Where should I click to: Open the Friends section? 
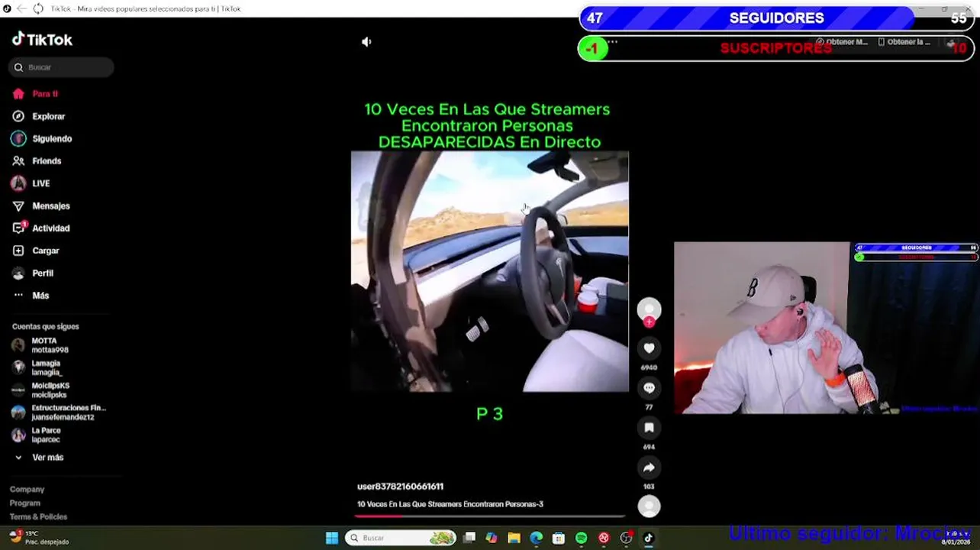[x=47, y=161]
